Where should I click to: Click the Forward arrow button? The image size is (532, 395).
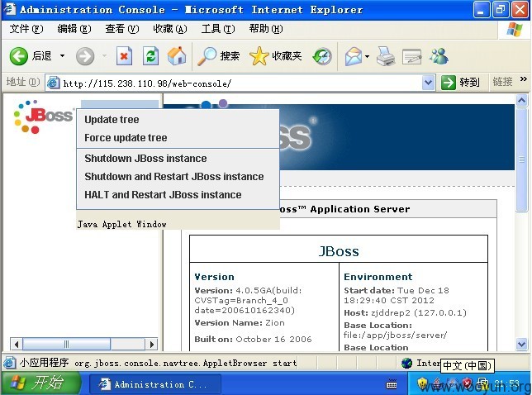point(85,56)
